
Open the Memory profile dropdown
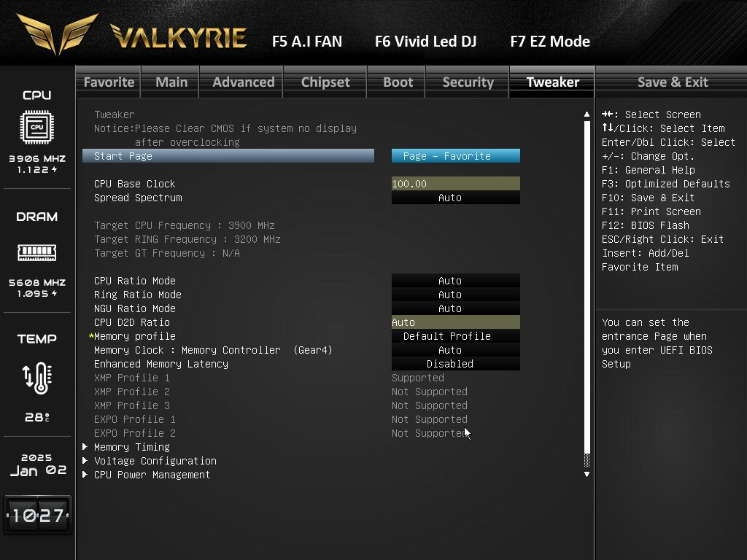(x=455, y=336)
